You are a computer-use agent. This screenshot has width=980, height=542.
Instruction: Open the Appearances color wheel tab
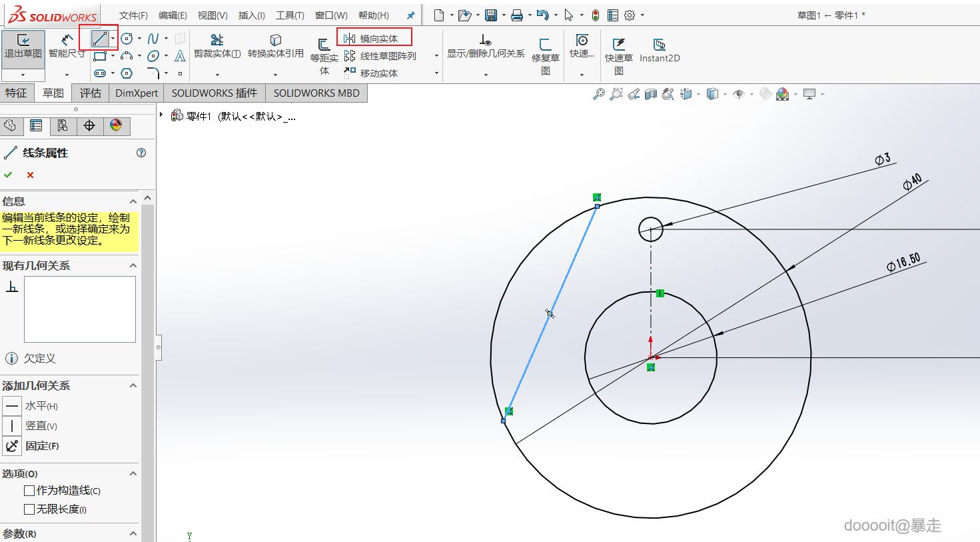tap(116, 125)
